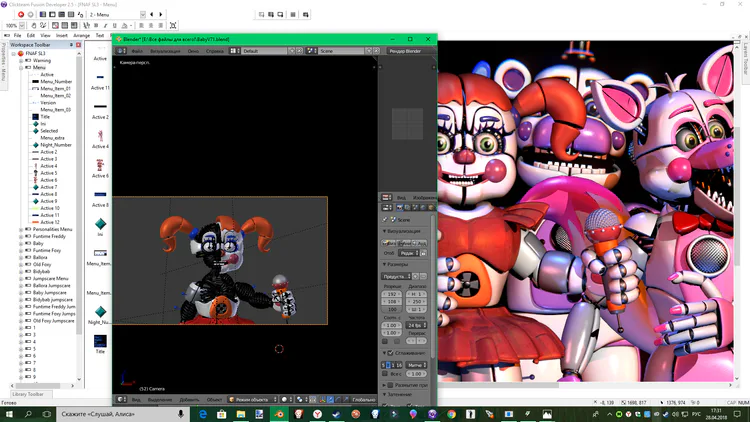Viewport: 750px width, 422px height.
Task: Toggle the Размытие при движении checkbox
Action: pyautogui.click(x=390, y=385)
